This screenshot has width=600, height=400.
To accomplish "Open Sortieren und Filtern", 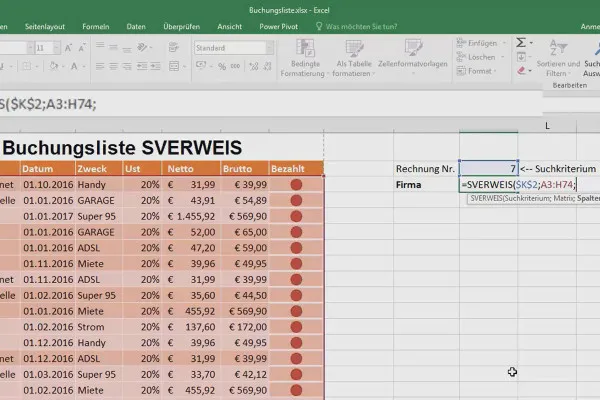I will click(558, 58).
